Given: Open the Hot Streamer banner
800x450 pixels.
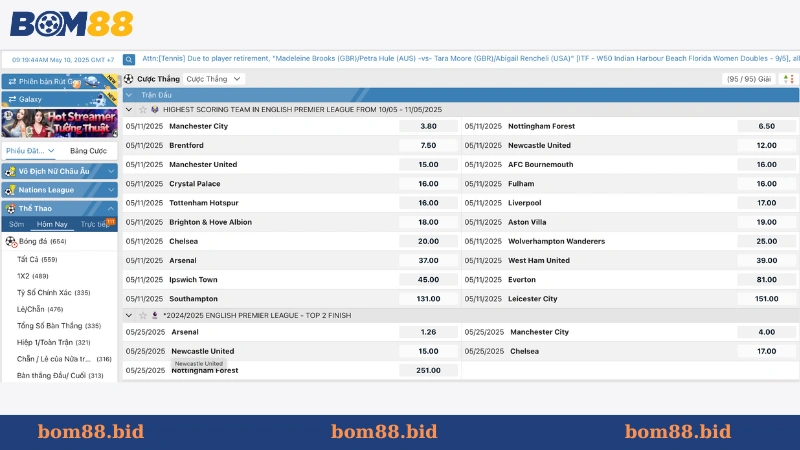Looking at the screenshot, I should 60,123.
